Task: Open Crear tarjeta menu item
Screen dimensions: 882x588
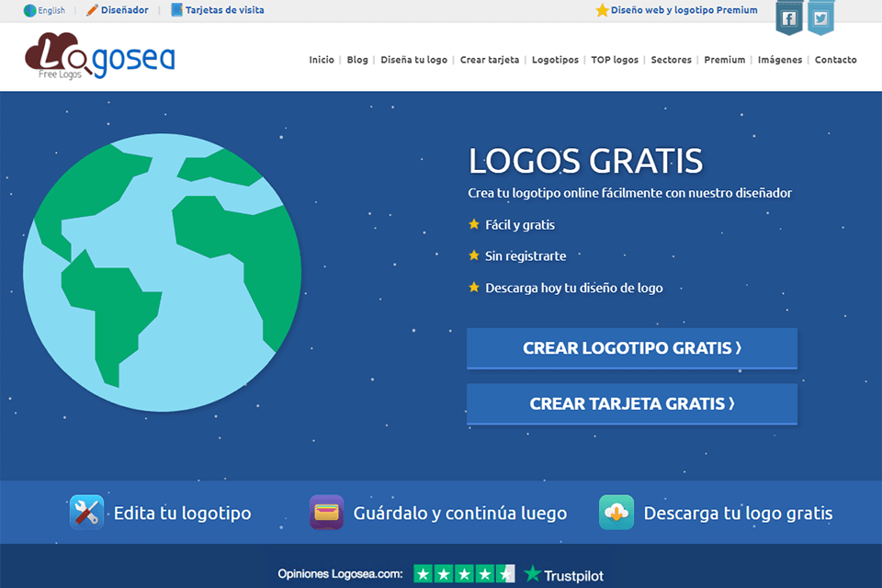Action: 490,60
